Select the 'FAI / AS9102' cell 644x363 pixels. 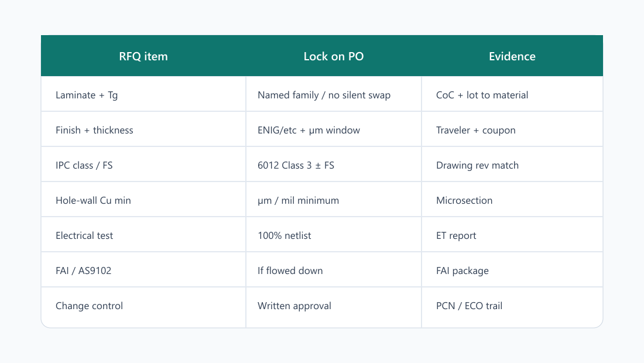(x=143, y=269)
